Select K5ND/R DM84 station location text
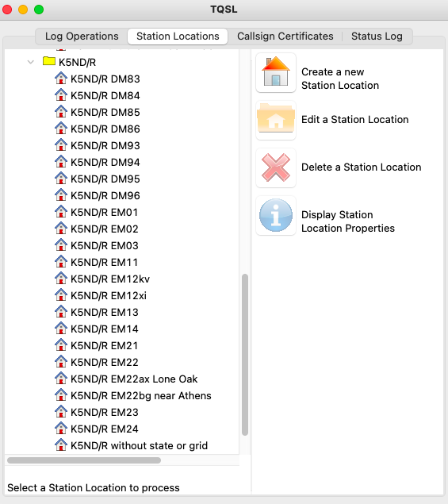Screen dimensions: 448x504 pyautogui.click(x=105, y=96)
